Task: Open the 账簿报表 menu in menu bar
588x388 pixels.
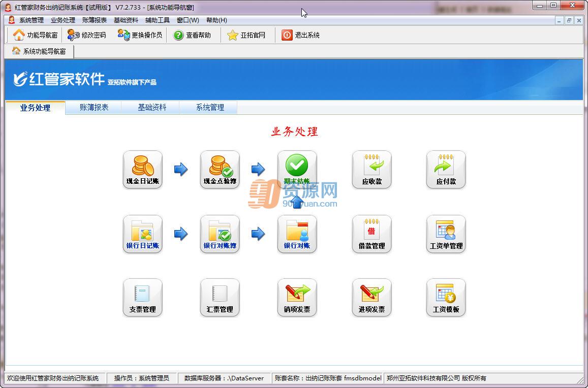Action: 95,20
